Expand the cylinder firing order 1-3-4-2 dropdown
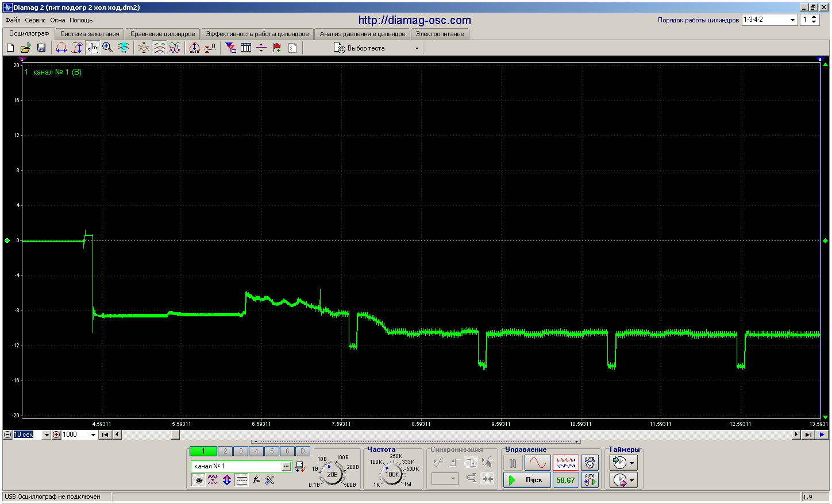Viewport: 832px width, 504px height. tap(793, 20)
